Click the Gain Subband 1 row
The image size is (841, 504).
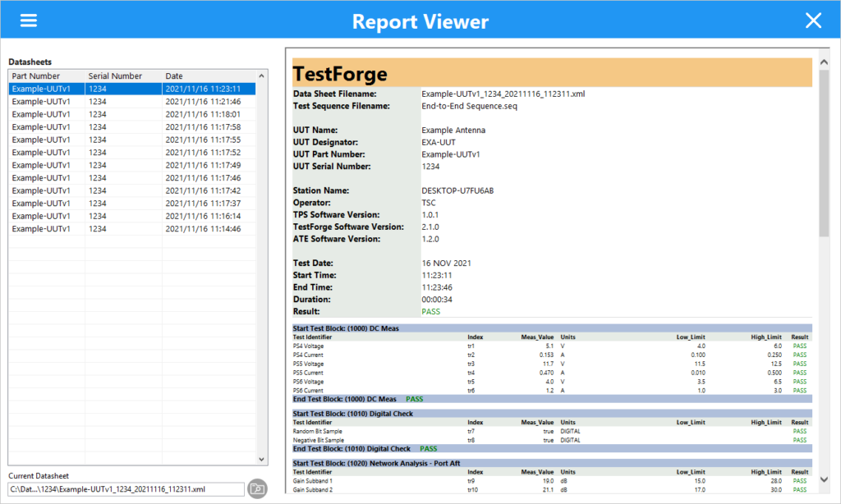552,481
